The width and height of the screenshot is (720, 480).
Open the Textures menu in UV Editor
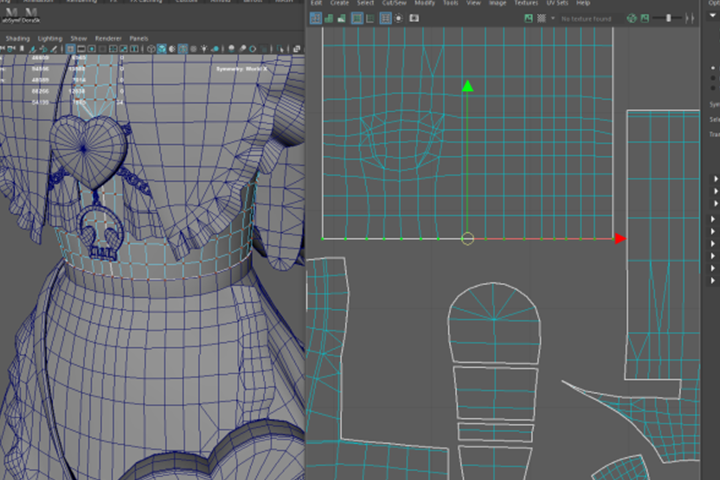coord(526,3)
